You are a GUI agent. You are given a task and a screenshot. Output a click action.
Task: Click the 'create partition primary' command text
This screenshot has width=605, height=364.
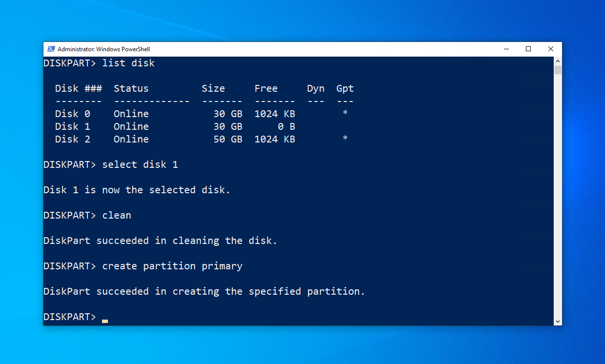(x=172, y=266)
